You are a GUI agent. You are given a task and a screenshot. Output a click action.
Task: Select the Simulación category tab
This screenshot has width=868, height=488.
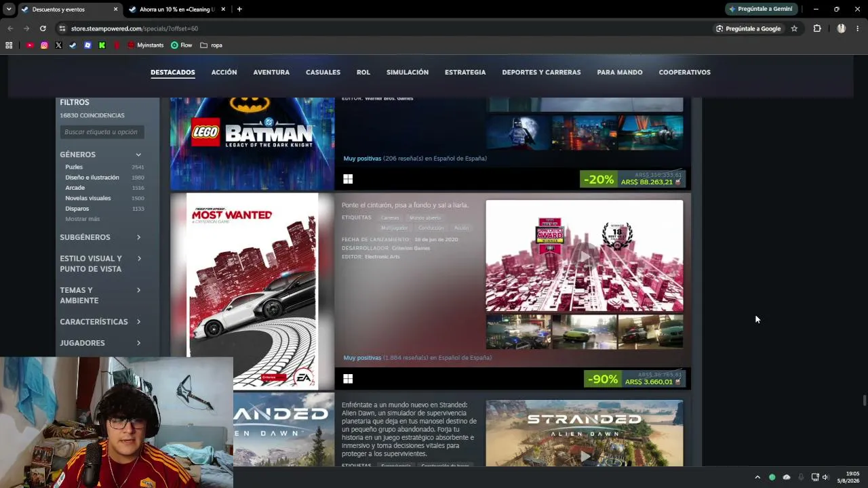tap(408, 73)
